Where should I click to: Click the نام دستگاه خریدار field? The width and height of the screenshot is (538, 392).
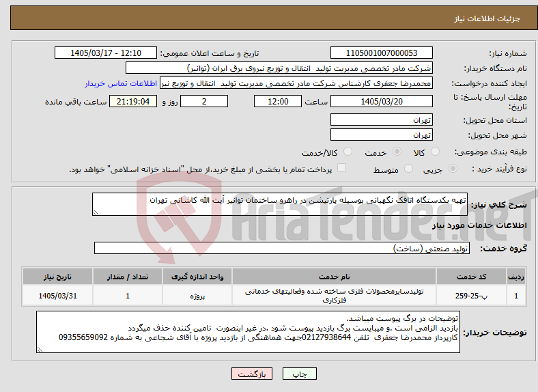pyautogui.click(x=279, y=68)
